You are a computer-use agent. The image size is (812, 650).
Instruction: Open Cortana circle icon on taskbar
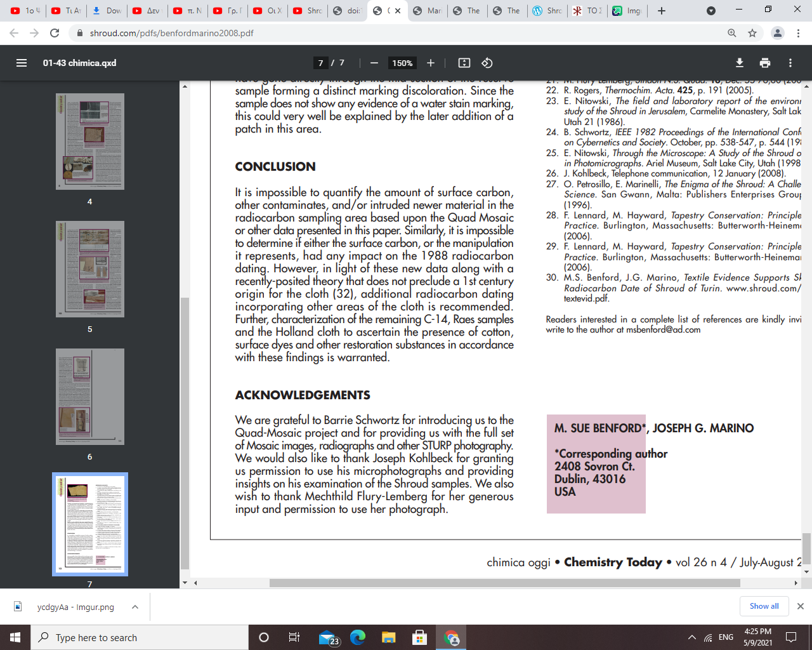[x=264, y=637]
